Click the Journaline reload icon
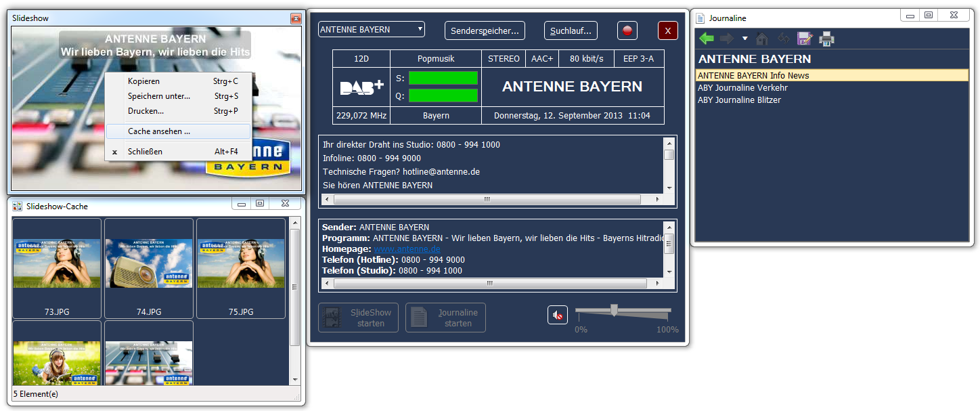 tap(784, 39)
